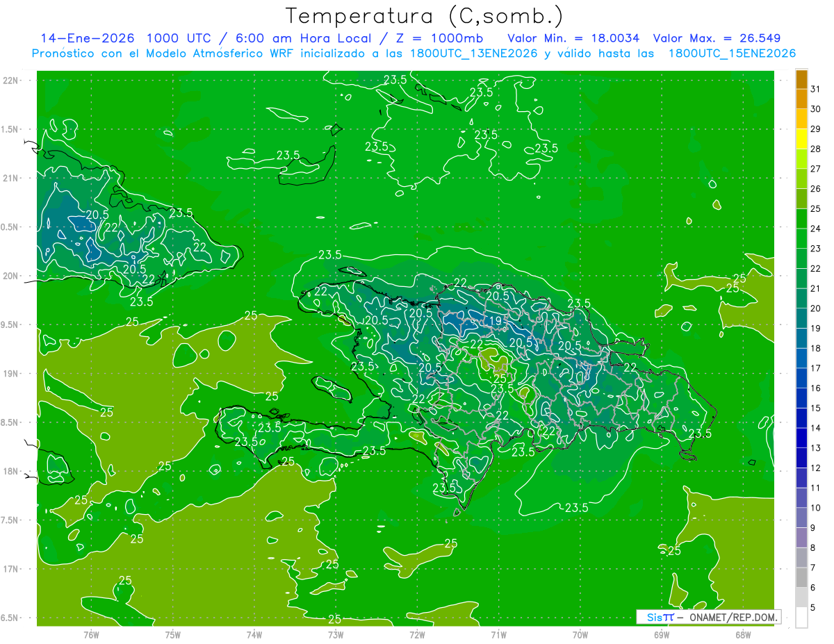Click the 'SisTT - ONAMET/REP.DOM.' credit box
The height and width of the screenshot is (644, 834).
[x=708, y=617]
